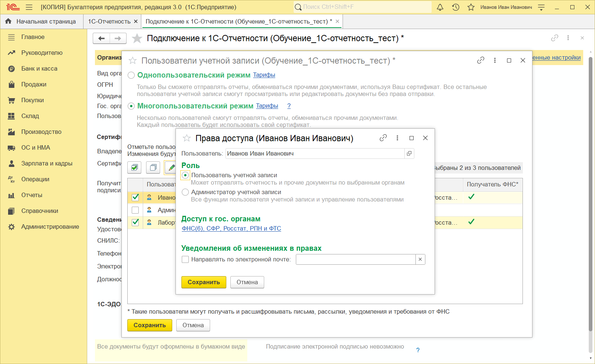Open the notifications bell
Image resolution: width=595 pixels, height=364 pixels.
pos(440,7)
